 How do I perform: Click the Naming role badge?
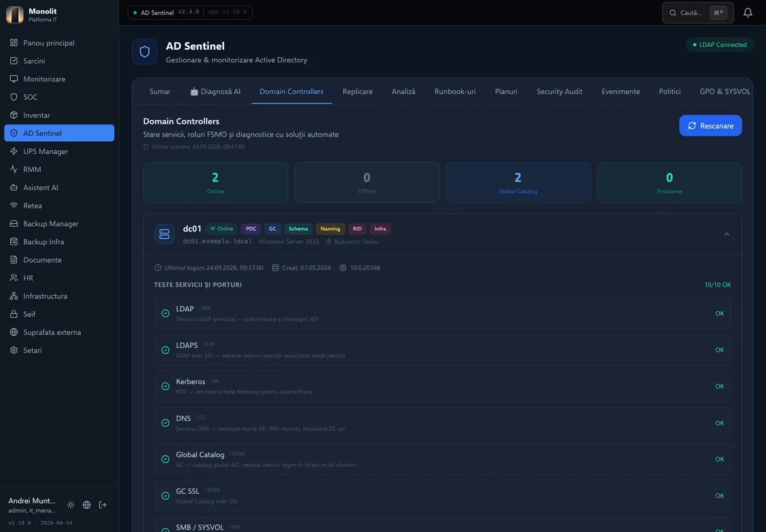point(330,229)
